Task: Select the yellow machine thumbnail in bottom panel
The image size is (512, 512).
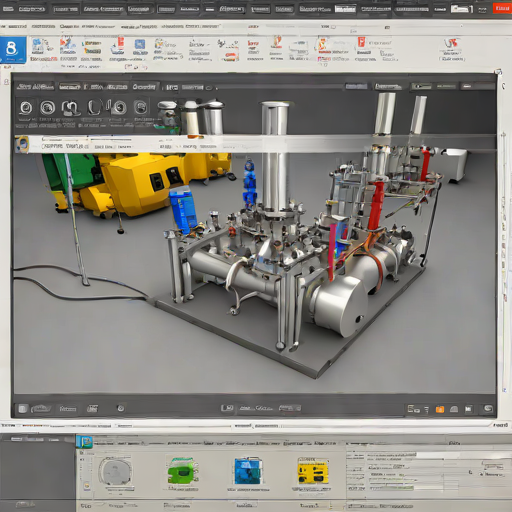Action: click(313, 471)
